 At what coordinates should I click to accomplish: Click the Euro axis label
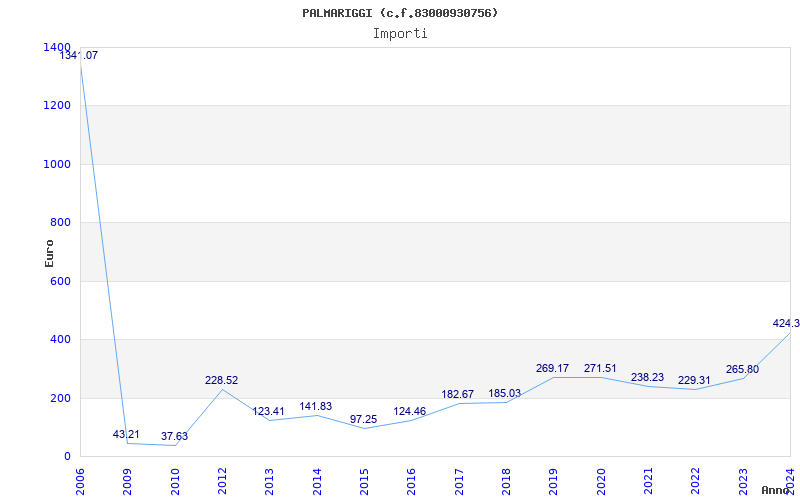click(x=49, y=253)
